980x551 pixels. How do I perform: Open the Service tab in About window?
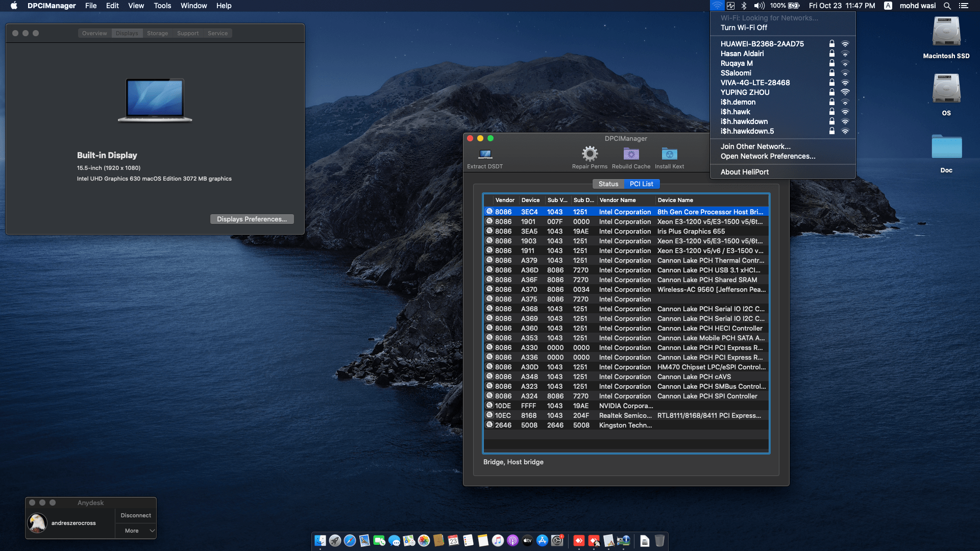217,33
